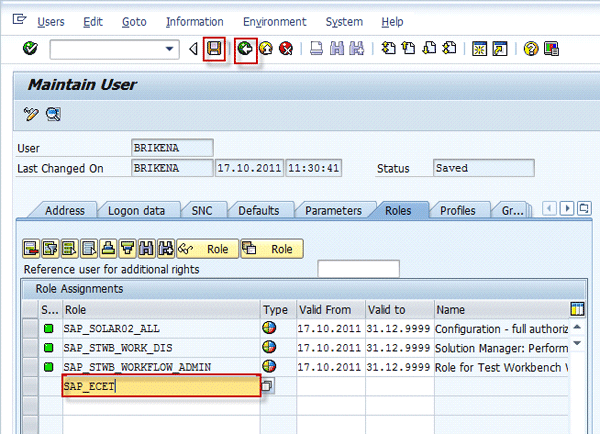This screenshot has height=434, width=600.
Task: Click the green Back arrow icon
Action: tap(245, 49)
